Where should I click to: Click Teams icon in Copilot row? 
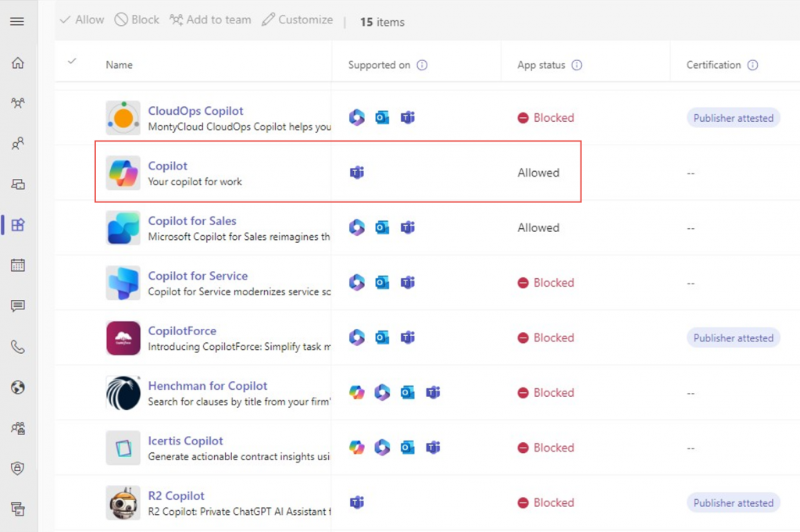click(356, 173)
